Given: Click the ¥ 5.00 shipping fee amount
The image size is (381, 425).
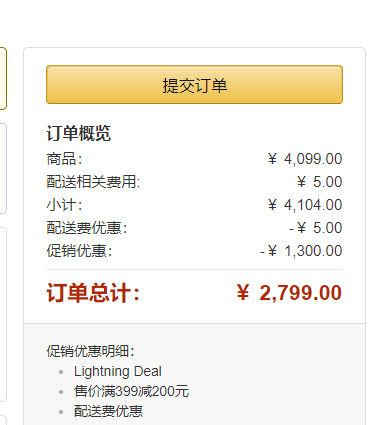Looking at the screenshot, I should pos(319,182).
